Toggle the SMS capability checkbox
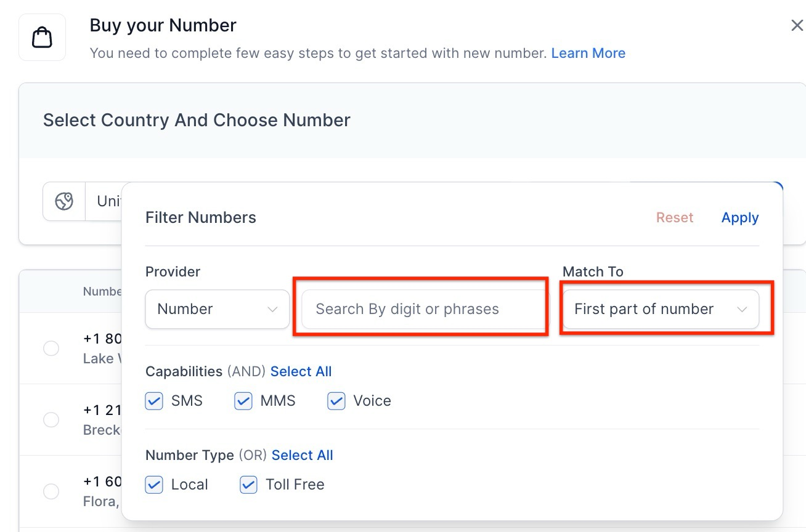This screenshot has height=532, width=806. (154, 401)
